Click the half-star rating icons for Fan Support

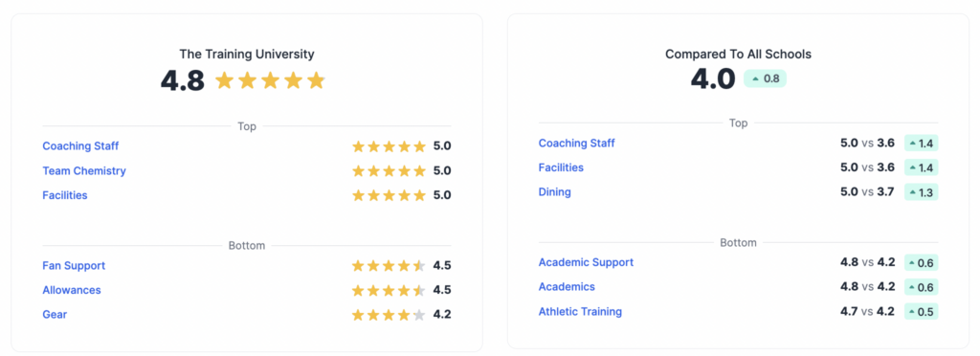coord(389,265)
